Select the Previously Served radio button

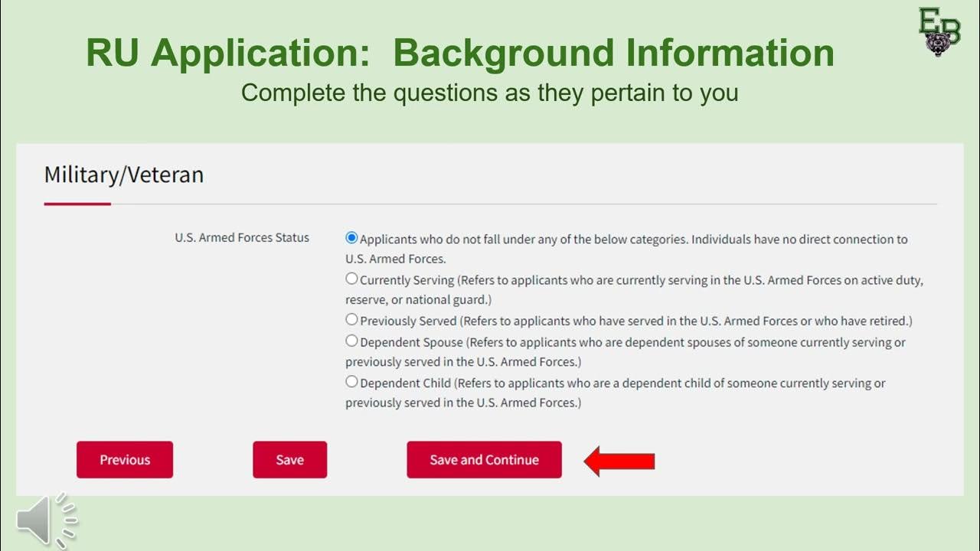tap(351, 320)
